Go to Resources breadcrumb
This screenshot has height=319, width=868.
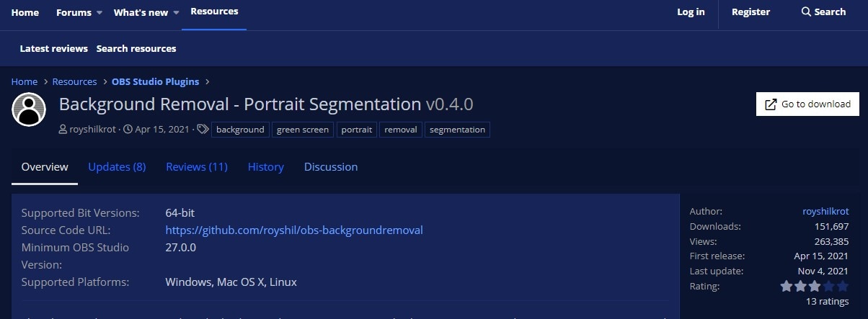(74, 81)
